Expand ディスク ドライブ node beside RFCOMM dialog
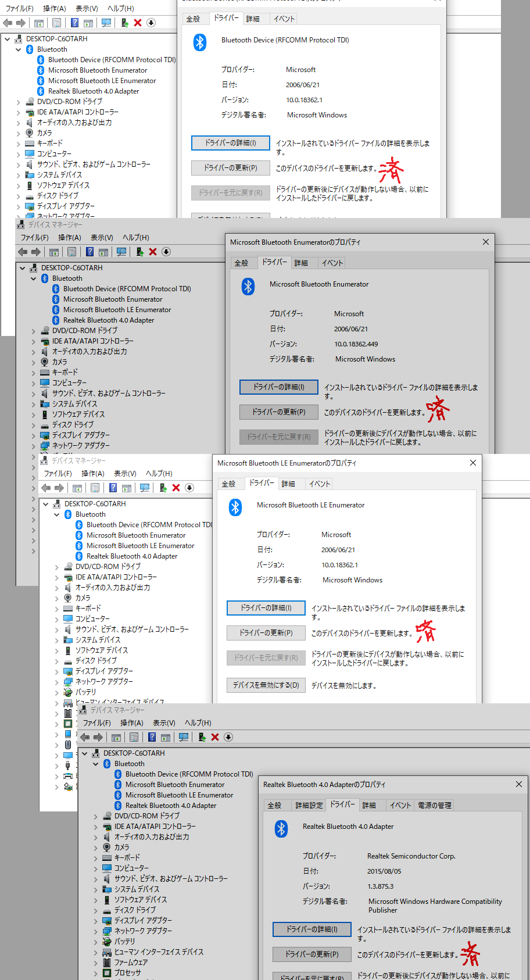Viewport: 530px width, 980px height. click(19, 196)
